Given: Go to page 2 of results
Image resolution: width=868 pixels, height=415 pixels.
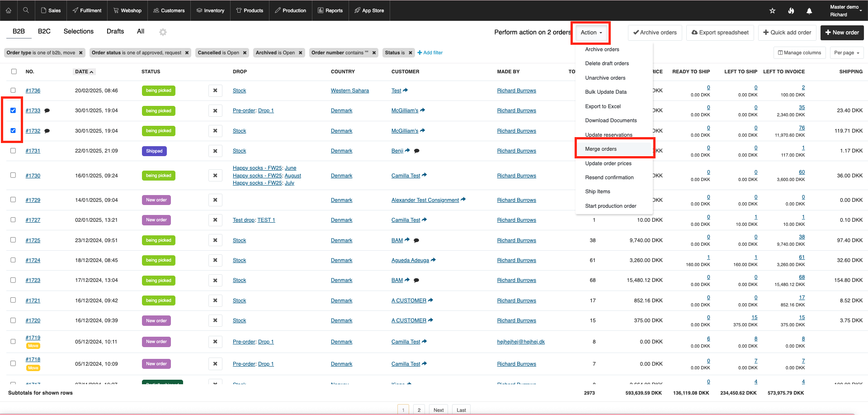Looking at the screenshot, I should (419, 410).
